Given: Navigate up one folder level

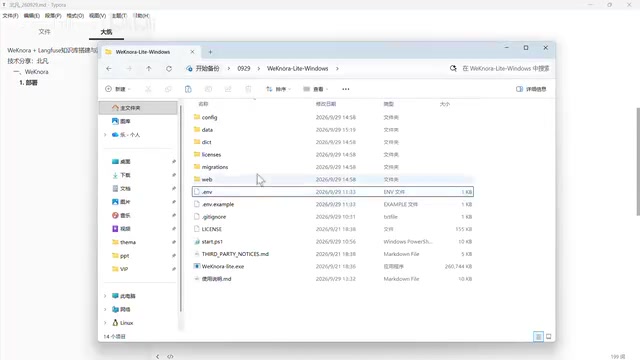Looking at the screenshot, I should point(149,69).
